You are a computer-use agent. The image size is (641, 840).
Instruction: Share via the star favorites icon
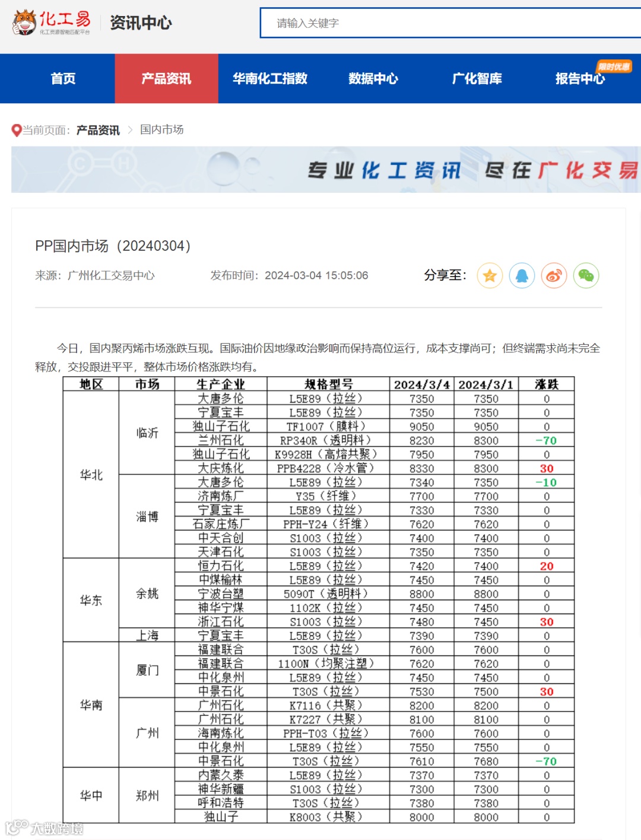490,275
